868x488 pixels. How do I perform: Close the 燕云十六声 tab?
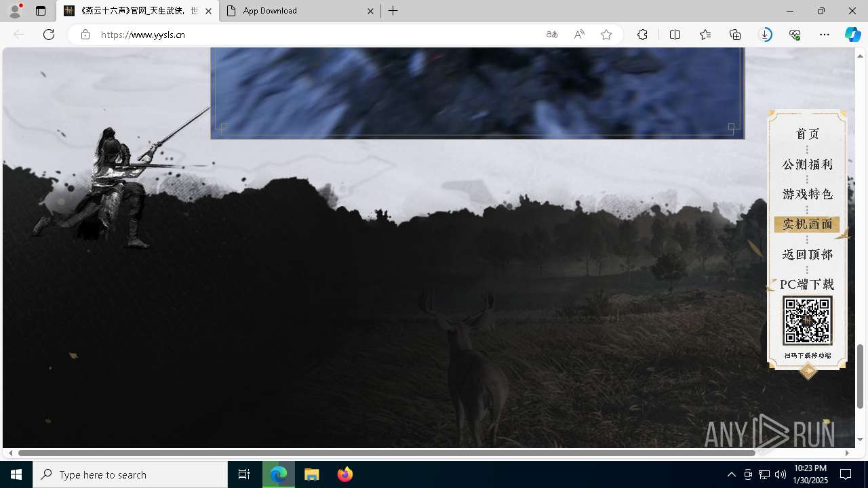208,11
